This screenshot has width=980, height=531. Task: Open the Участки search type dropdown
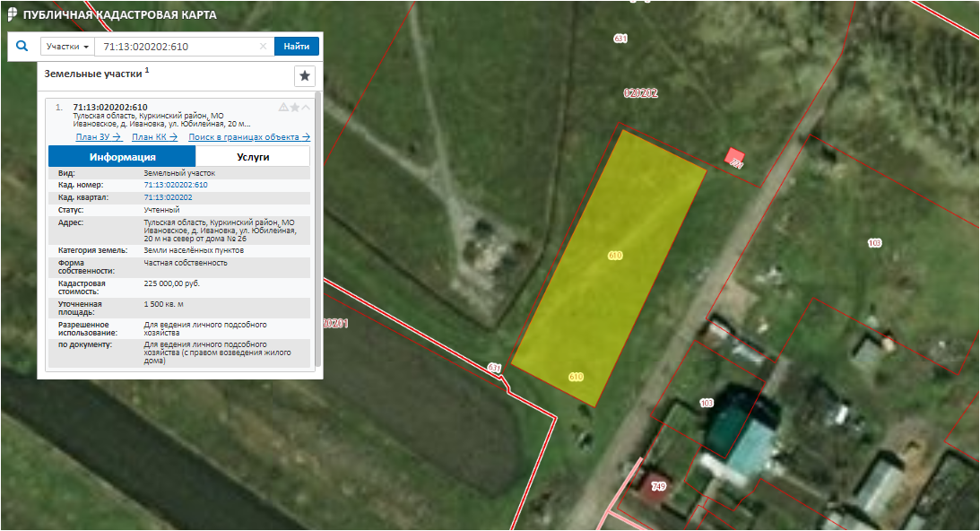click(67, 47)
